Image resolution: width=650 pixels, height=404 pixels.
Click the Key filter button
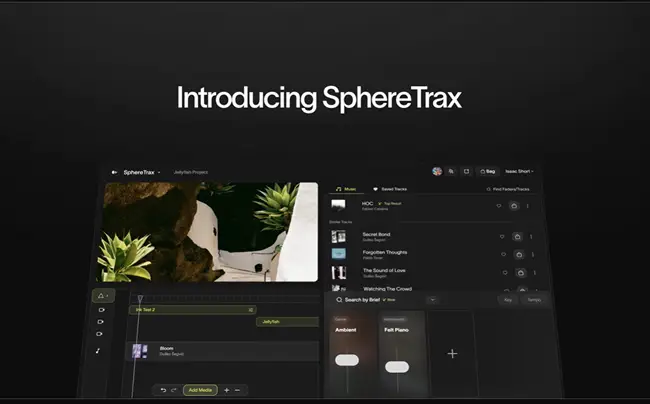[x=508, y=300]
